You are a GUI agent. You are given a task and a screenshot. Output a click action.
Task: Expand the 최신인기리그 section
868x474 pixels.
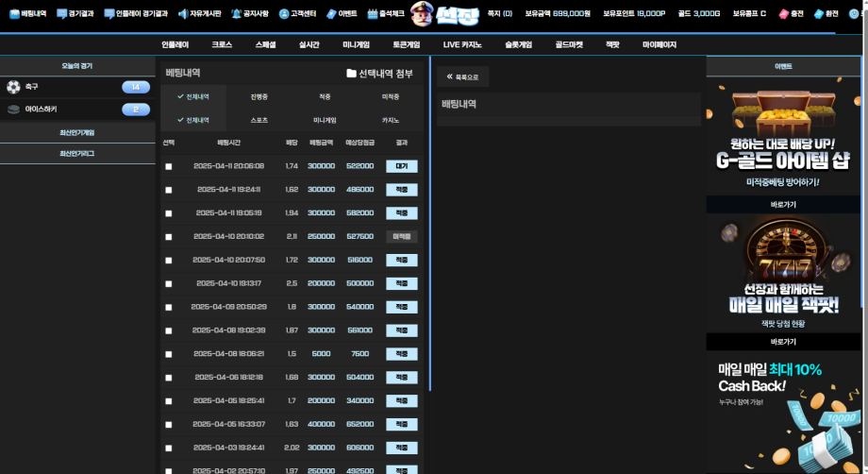[77, 153]
